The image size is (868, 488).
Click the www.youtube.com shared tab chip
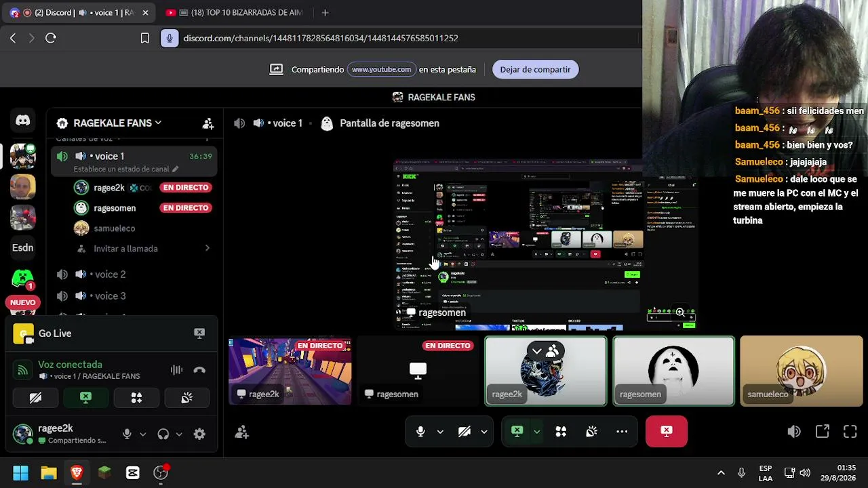[381, 69]
